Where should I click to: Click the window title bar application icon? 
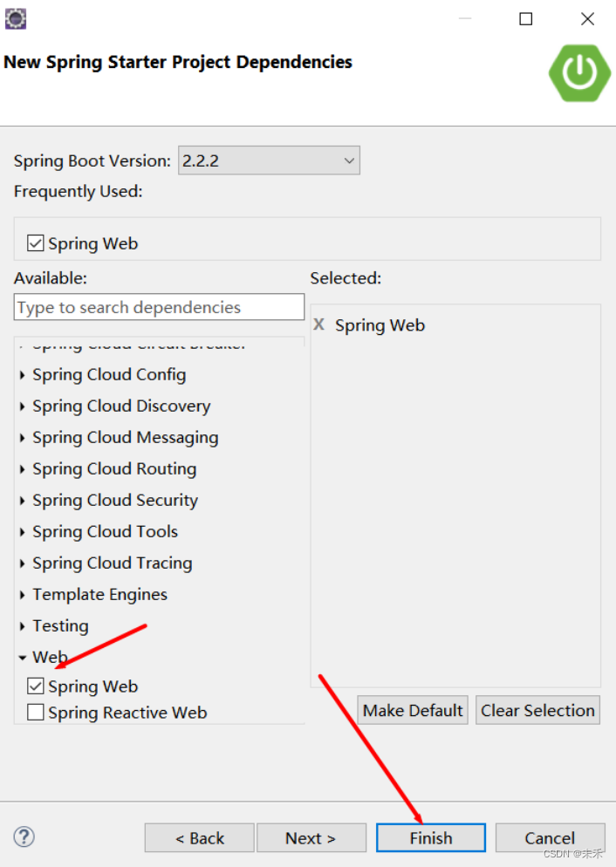pyautogui.click(x=14, y=17)
